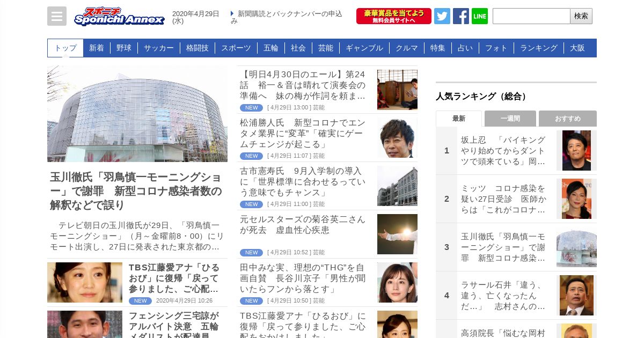
Task: Open ranking 3 building thumbnail
Action: coord(576,247)
